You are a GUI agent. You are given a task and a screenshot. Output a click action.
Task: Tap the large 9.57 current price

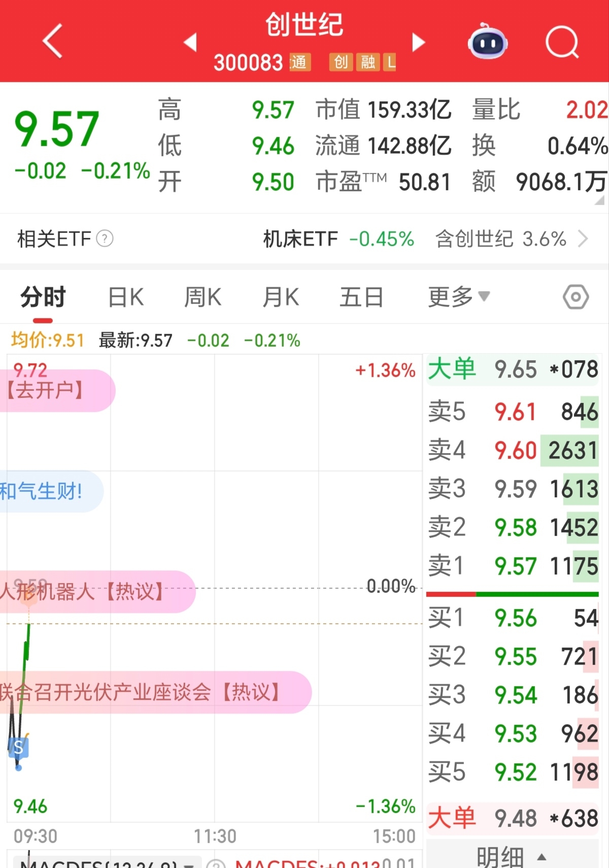click(x=57, y=129)
